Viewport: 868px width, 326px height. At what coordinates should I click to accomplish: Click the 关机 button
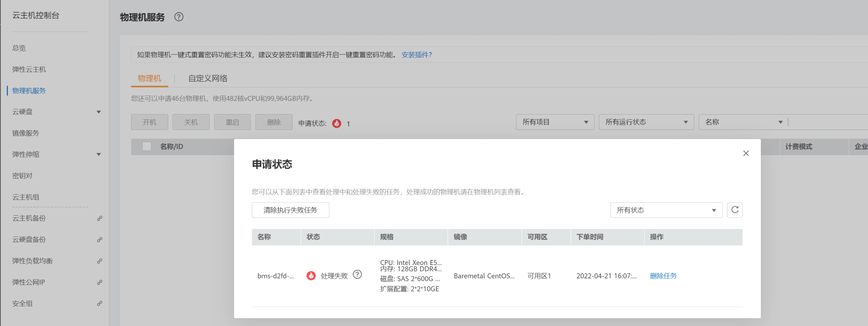pyautogui.click(x=191, y=122)
